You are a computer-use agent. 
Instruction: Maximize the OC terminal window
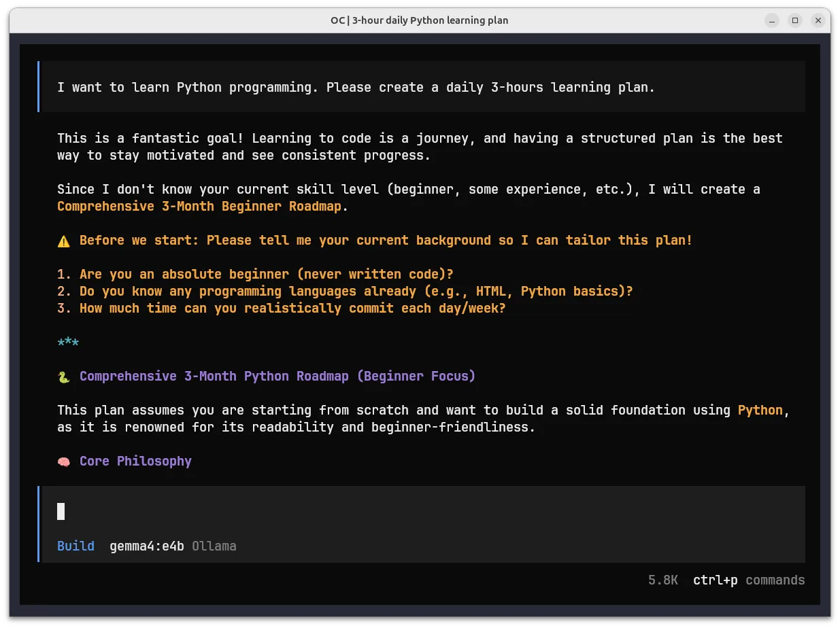794,20
